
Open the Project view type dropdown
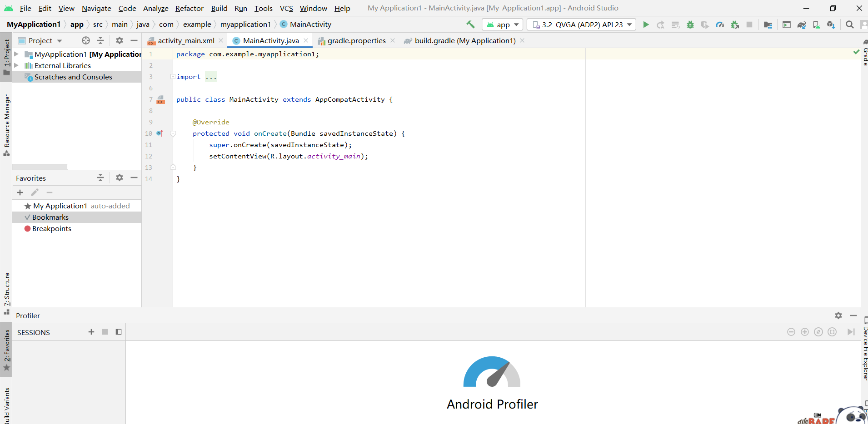(40, 40)
